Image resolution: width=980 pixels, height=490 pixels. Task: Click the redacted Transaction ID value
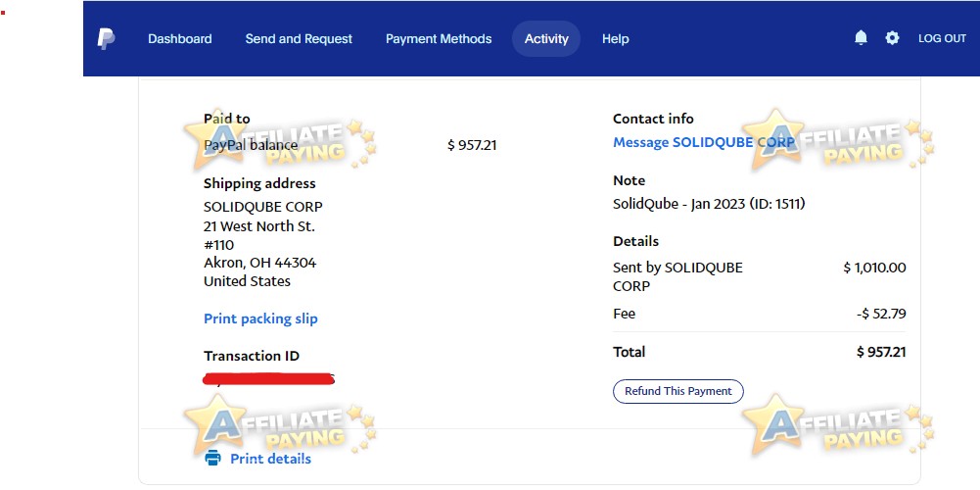(x=269, y=378)
